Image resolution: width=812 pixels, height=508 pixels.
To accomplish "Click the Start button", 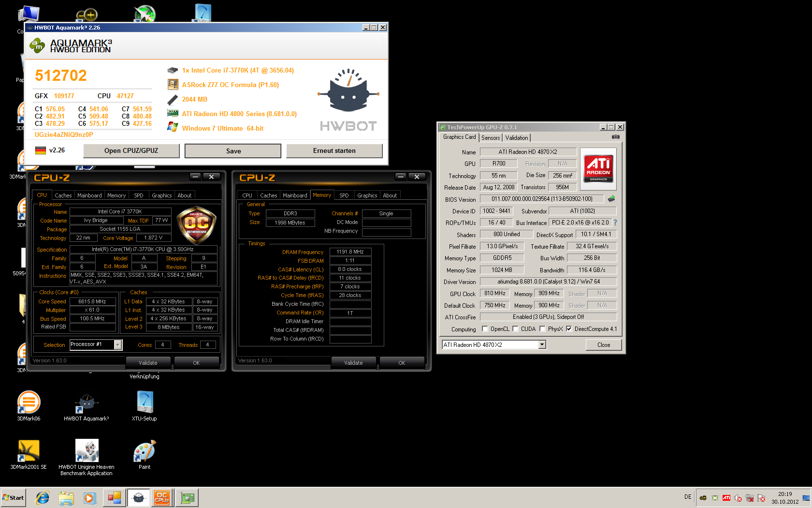I will (14, 497).
